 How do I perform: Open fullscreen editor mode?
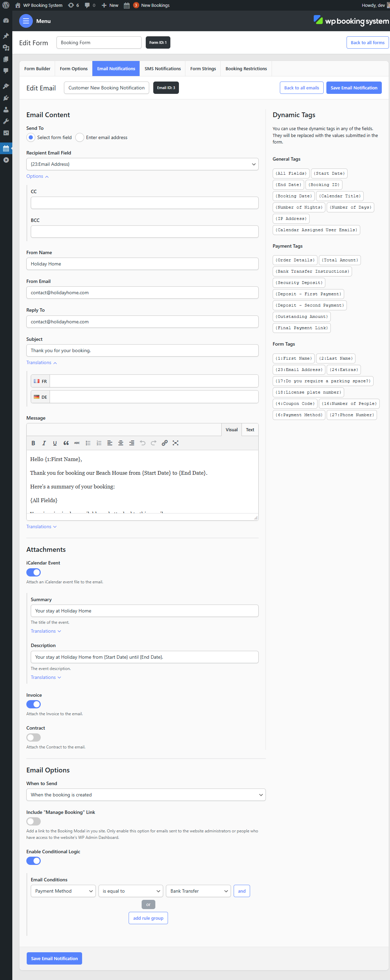(x=175, y=443)
